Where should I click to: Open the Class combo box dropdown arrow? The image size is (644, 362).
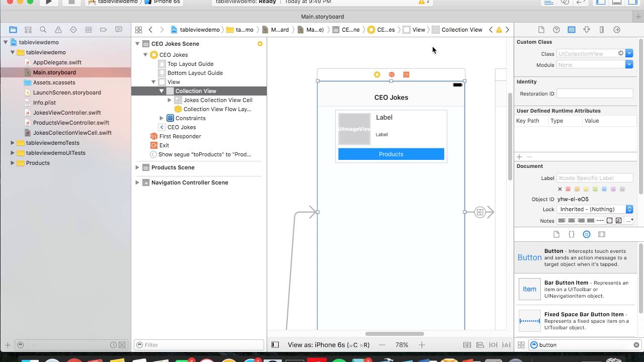point(629,53)
